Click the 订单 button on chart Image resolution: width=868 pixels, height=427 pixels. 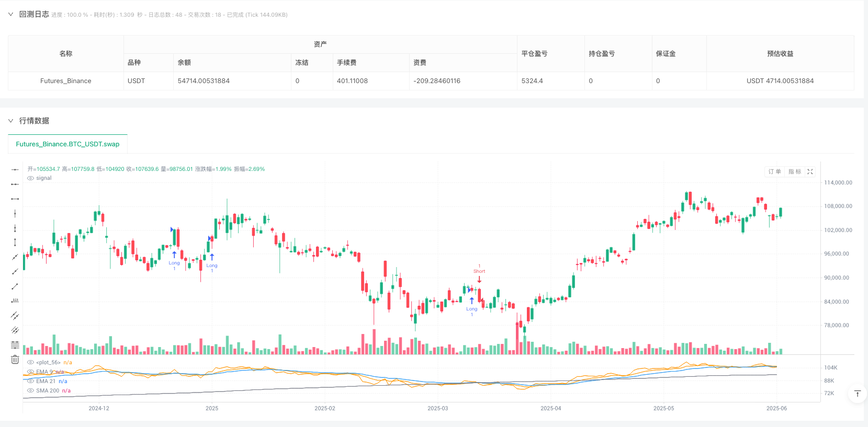[x=774, y=172]
